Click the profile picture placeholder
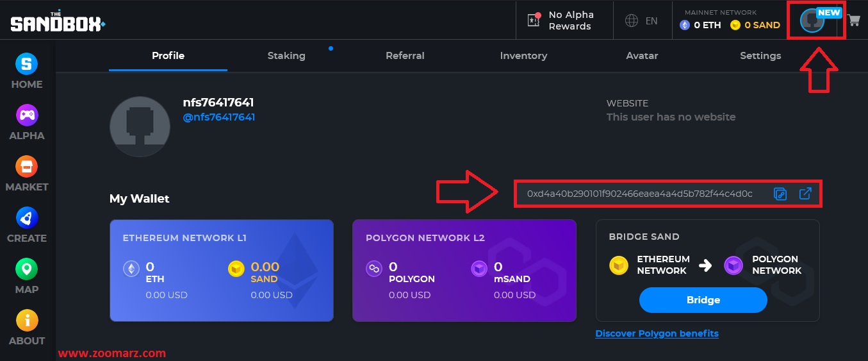The height and width of the screenshot is (361, 868). point(140,128)
